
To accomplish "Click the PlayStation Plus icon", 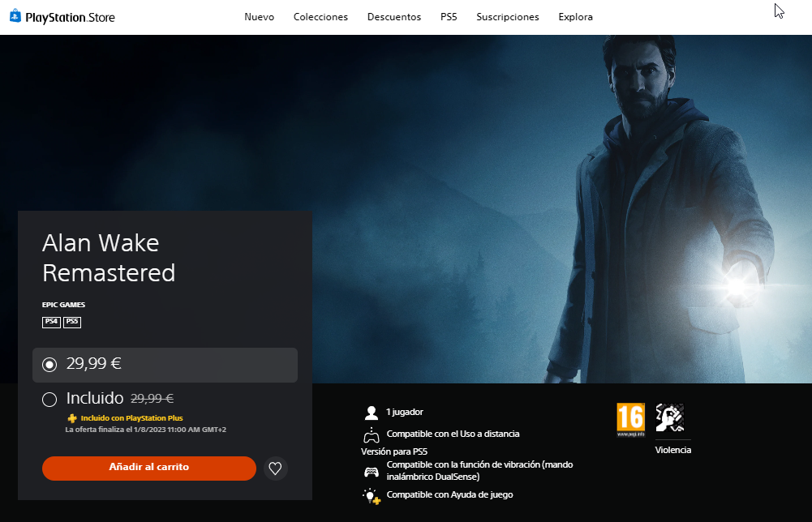I will tap(72, 418).
